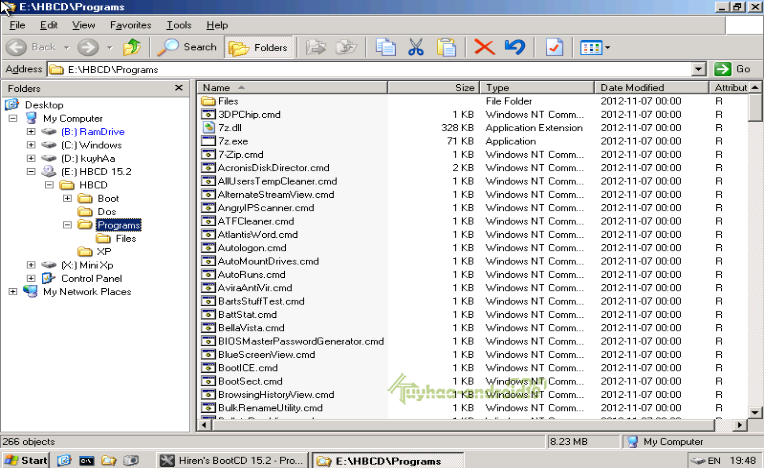Click the horizontal scrollbar right arrow

click(740, 425)
